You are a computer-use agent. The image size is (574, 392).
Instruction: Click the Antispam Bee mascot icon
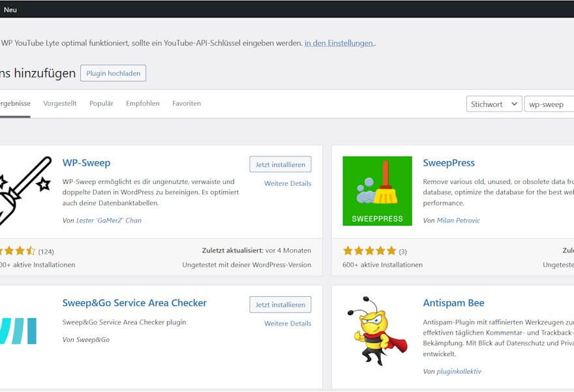(377, 331)
